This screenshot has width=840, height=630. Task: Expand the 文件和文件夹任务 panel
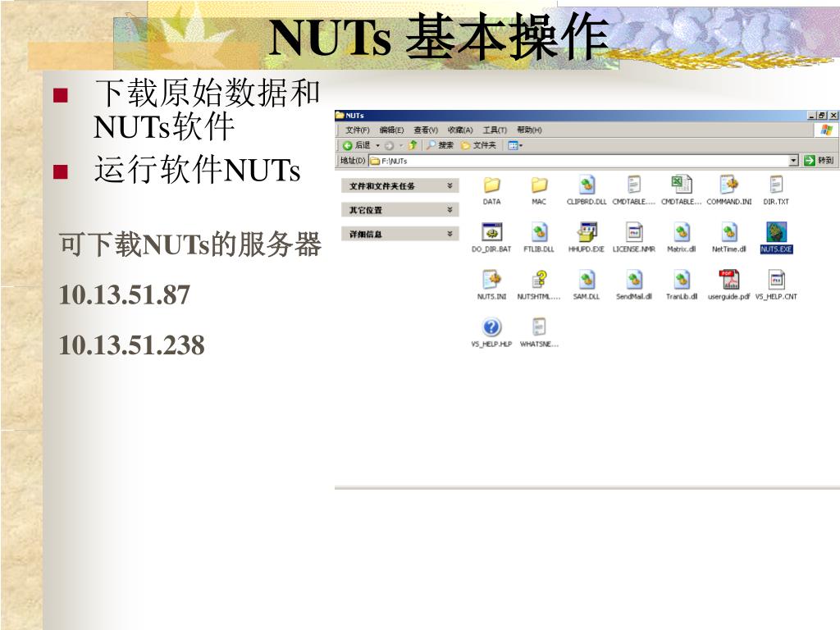click(400, 186)
